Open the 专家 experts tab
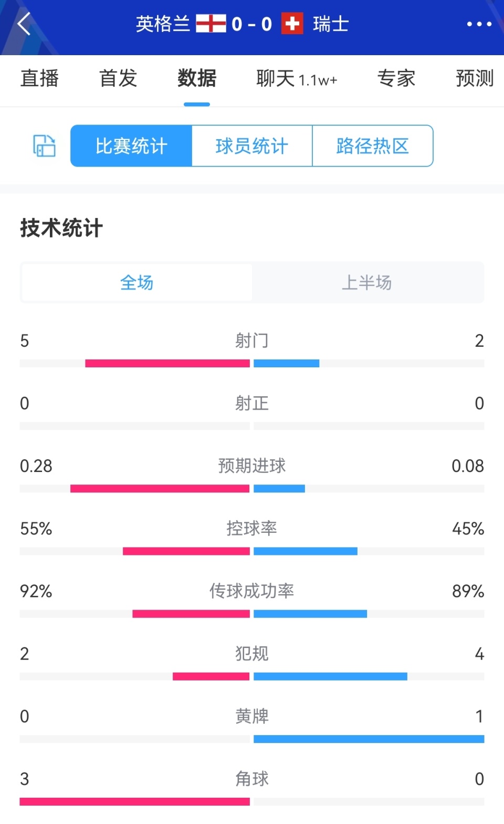The image size is (504, 824). point(396,78)
